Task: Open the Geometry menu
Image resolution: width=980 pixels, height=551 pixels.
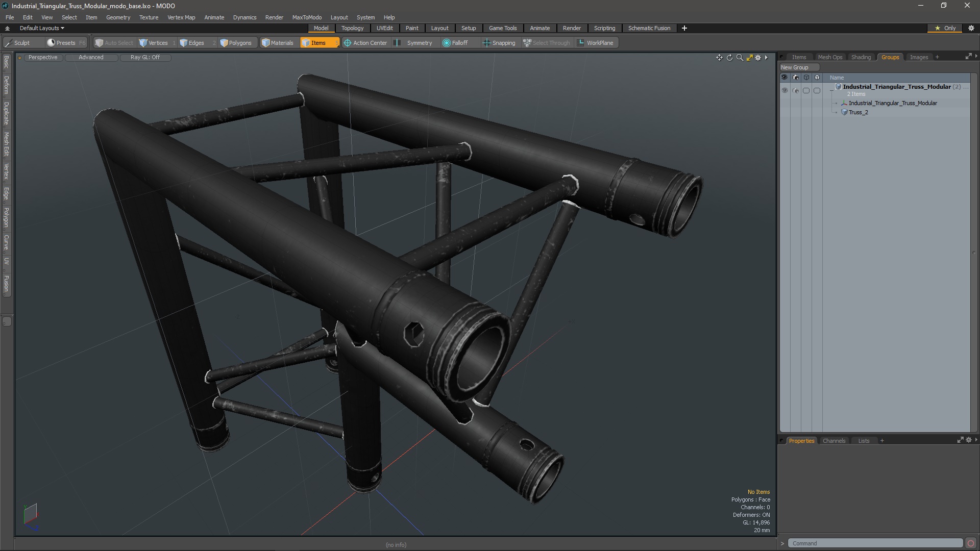Action: click(118, 17)
